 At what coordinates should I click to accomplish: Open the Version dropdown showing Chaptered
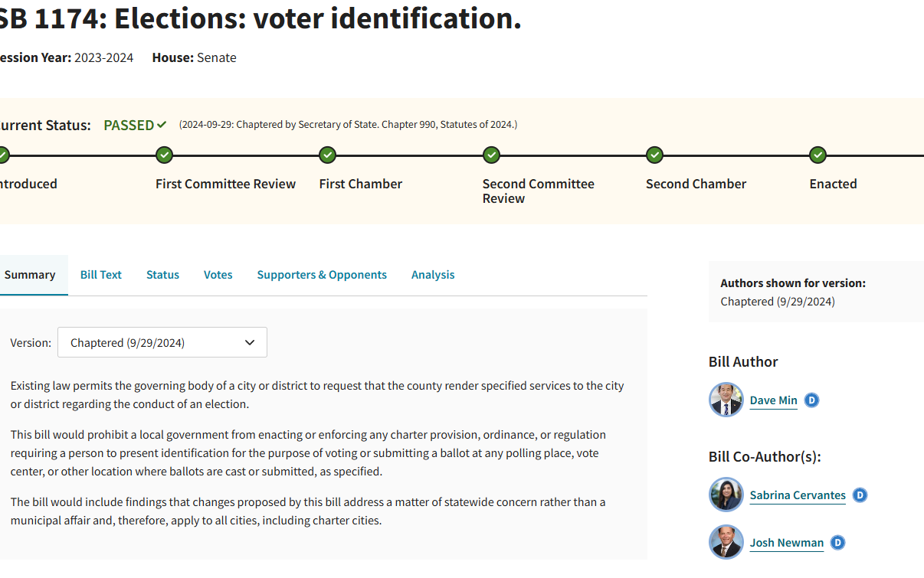(x=162, y=342)
